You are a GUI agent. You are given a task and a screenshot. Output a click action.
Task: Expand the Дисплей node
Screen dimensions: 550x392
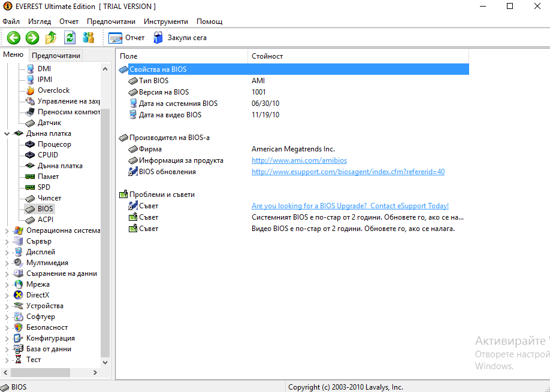click(7, 253)
